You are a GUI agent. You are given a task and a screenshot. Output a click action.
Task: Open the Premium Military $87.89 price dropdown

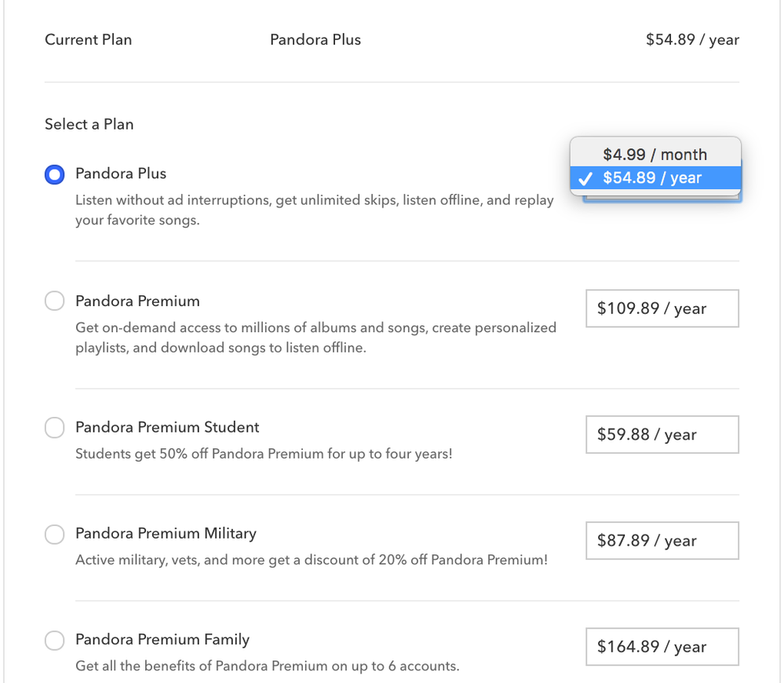(662, 540)
